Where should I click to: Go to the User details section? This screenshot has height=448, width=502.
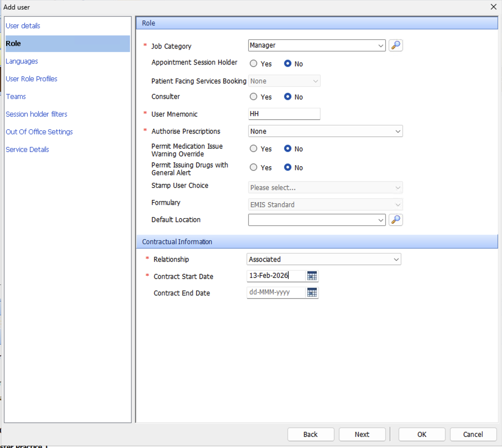(x=23, y=26)
